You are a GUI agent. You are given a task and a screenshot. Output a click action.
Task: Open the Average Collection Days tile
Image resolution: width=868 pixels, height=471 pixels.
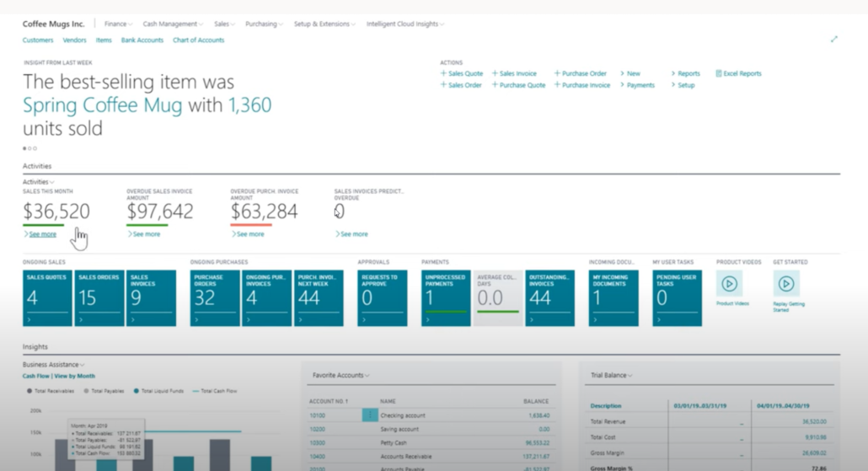click(x=498, y=297)
